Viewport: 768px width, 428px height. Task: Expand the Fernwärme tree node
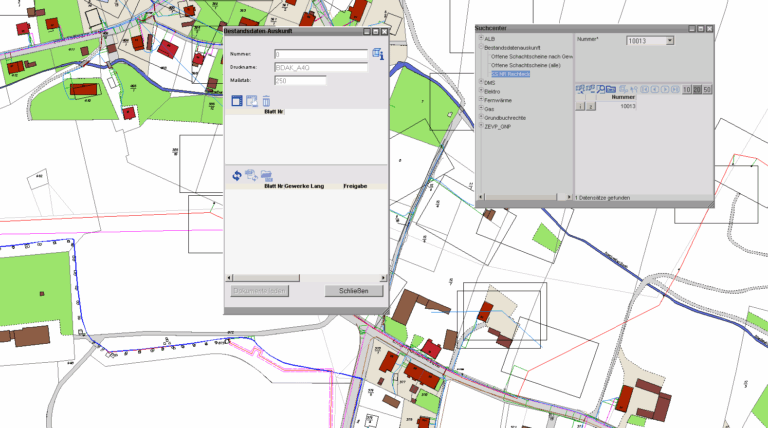[481, 99]
